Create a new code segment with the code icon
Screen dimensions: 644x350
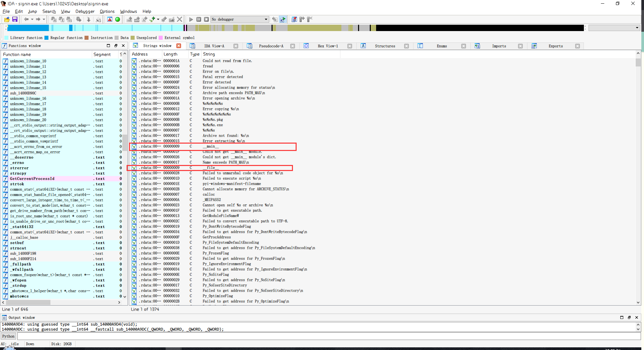(129, 19)
